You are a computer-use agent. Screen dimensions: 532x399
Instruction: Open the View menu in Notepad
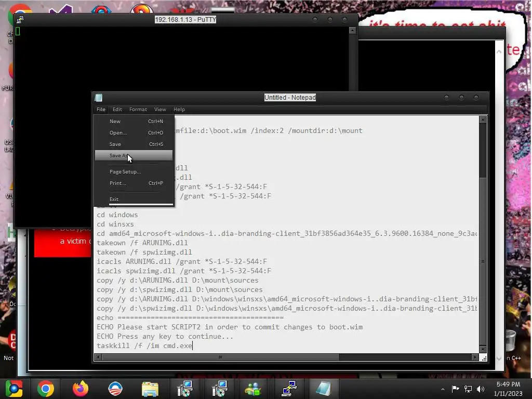point(160,109)
